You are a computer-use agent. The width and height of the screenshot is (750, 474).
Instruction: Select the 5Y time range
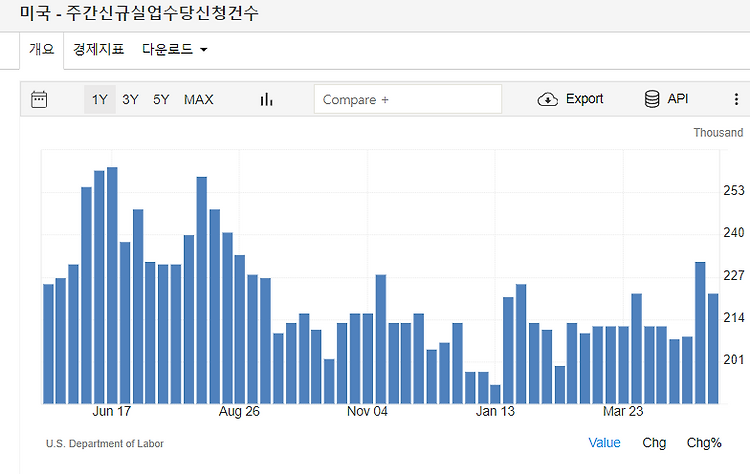pos(161,99)
